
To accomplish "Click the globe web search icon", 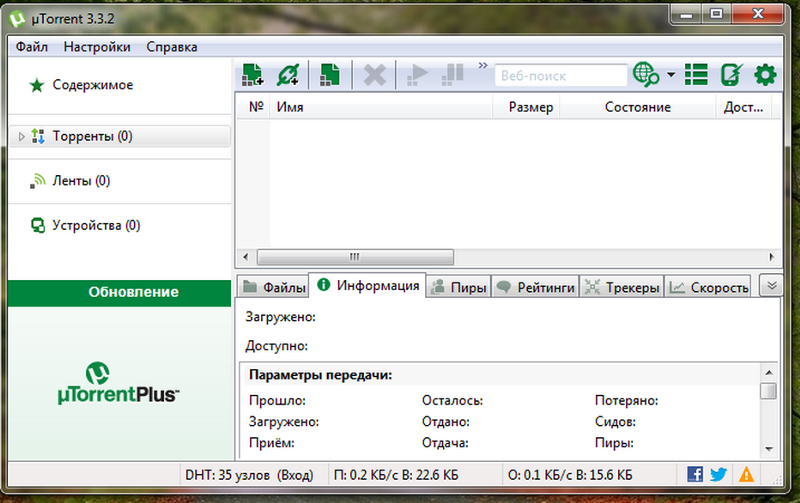I will click(x=646, y=75).
